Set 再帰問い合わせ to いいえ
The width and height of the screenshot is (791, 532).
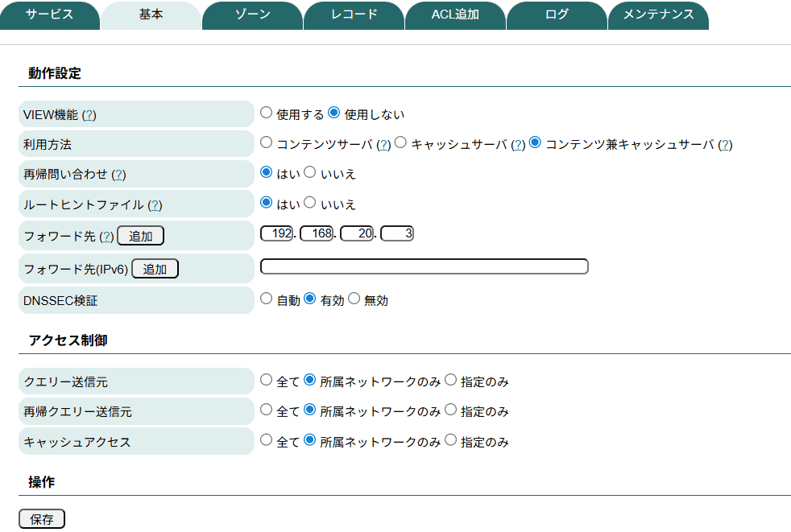310,173
